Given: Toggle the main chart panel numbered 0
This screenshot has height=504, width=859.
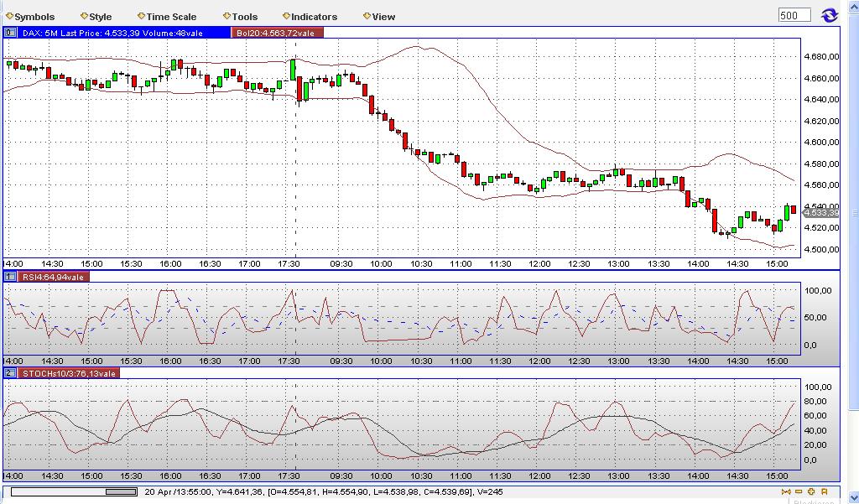Looking at the screenshot, I should 10,33.
